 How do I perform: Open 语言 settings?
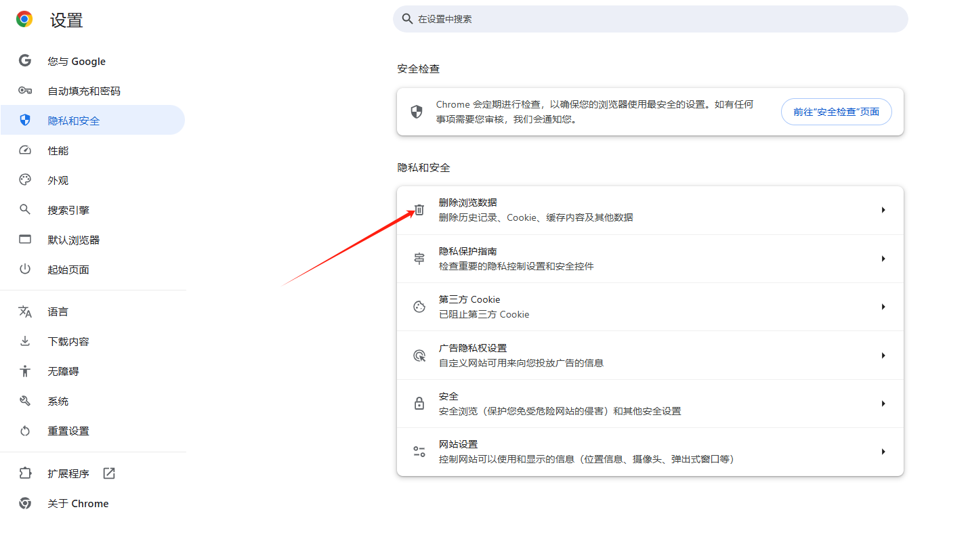(92, 311)
